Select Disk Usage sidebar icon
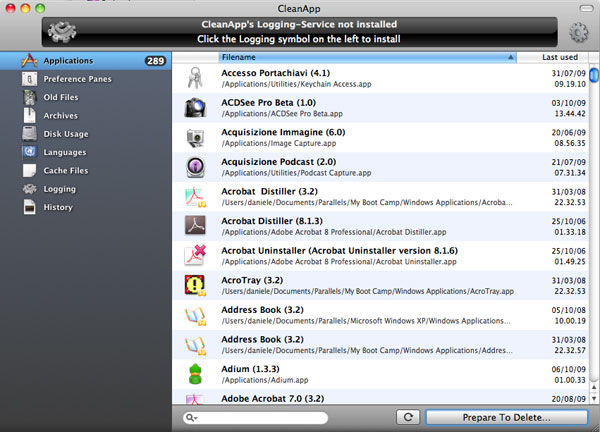 [29, 134]
